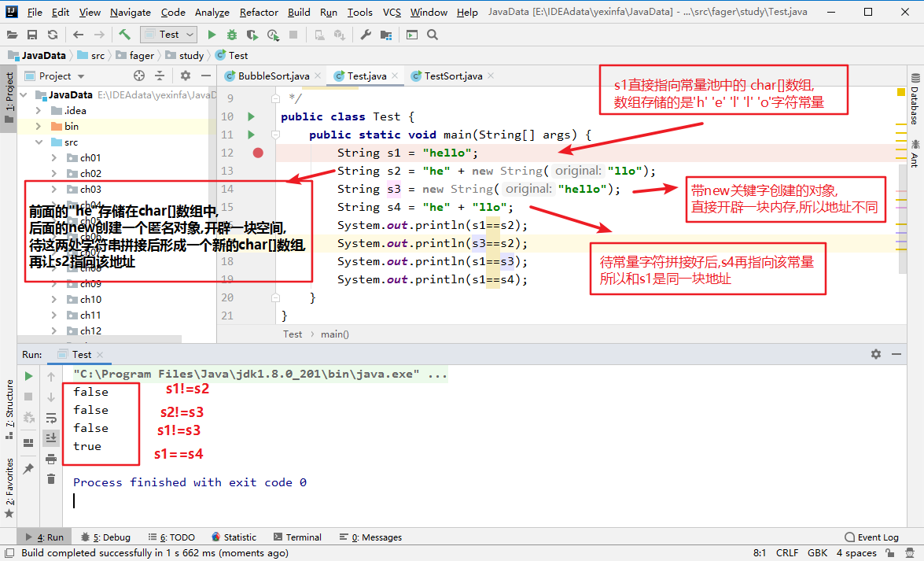Open the Event Log button
924x561 pixels.
(871, 537)
